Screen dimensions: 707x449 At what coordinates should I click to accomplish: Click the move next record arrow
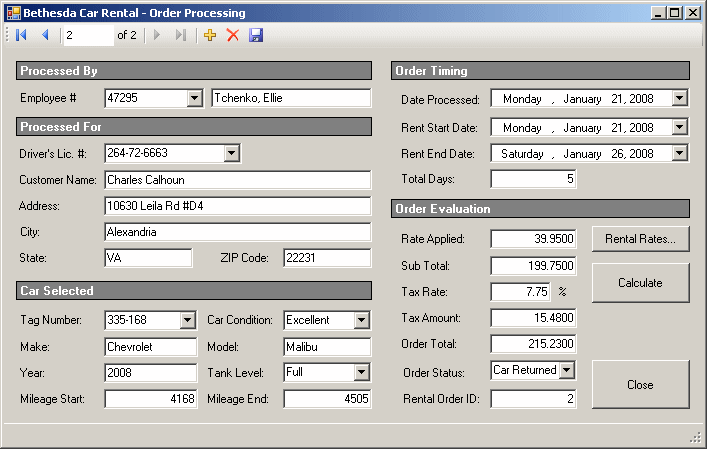(157, 35)
